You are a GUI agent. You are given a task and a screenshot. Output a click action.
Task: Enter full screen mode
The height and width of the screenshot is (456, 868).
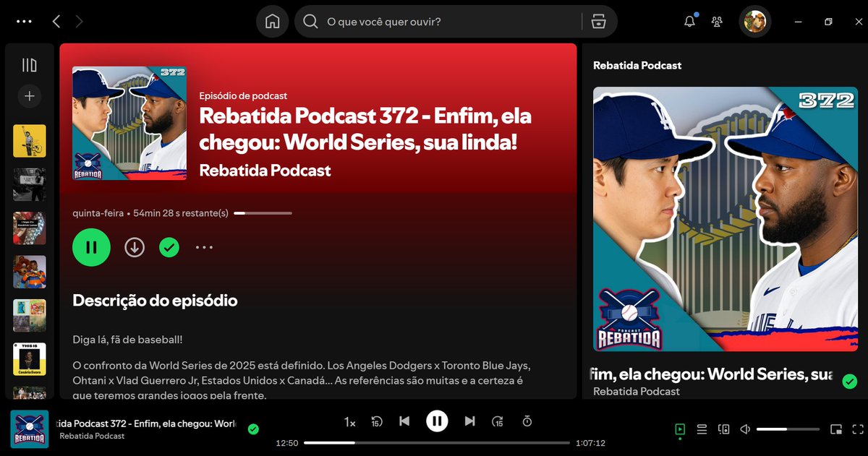[x=858, y=429]
